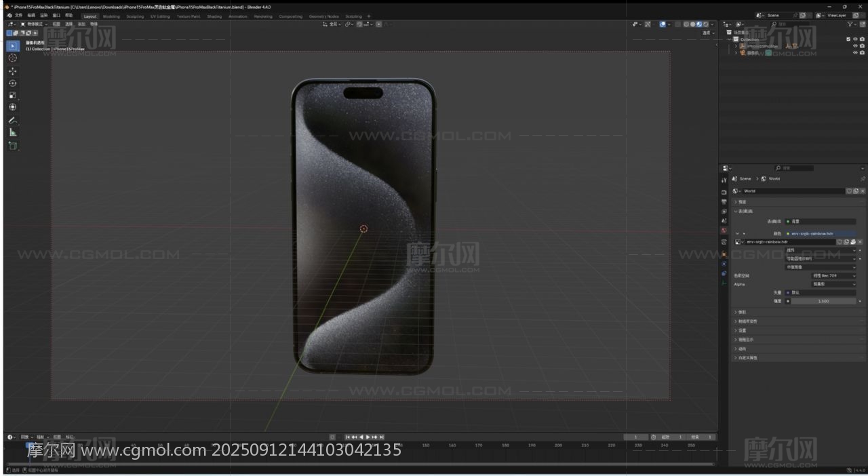
Task: Open the Output properties tab
Action: (724, 201)
